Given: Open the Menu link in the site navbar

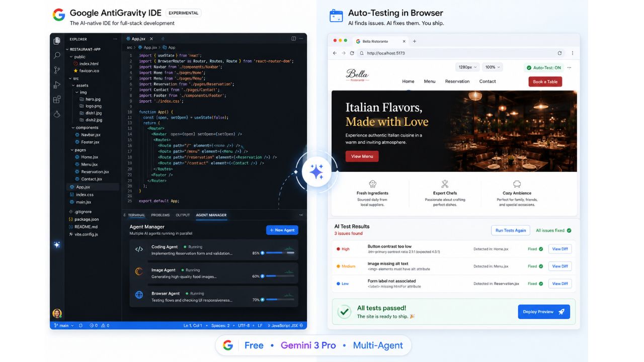Looking at the screenshot, I should click(430, 81).
